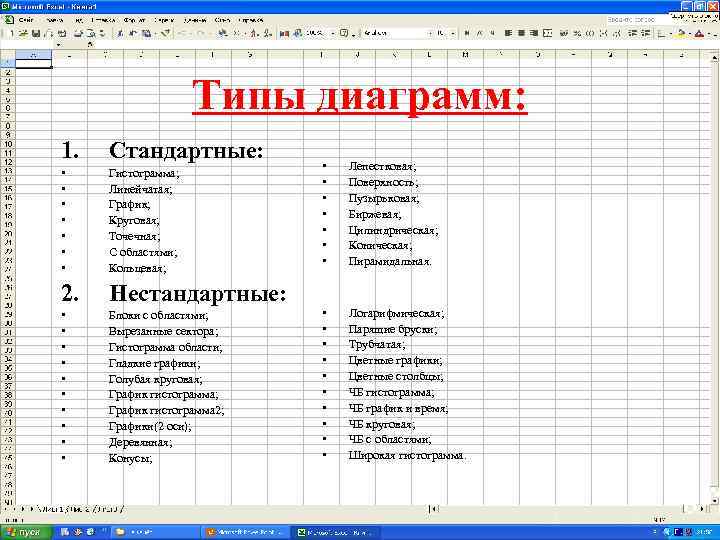Open the Данные menu

[195, 20]
